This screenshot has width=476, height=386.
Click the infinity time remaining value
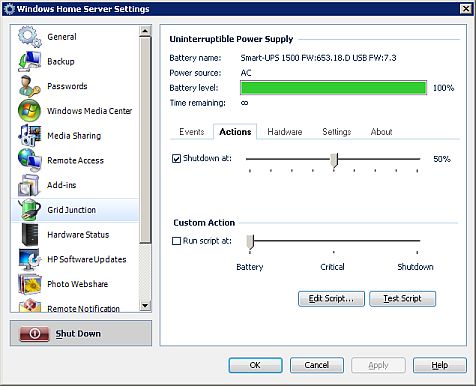coord(244,103)
